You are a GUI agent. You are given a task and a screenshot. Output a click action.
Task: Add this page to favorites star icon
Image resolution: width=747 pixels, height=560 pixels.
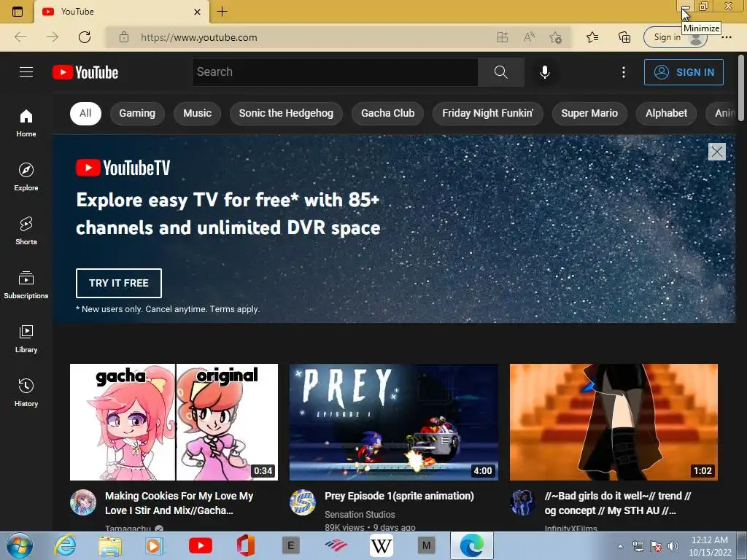[x=555, y=37]
